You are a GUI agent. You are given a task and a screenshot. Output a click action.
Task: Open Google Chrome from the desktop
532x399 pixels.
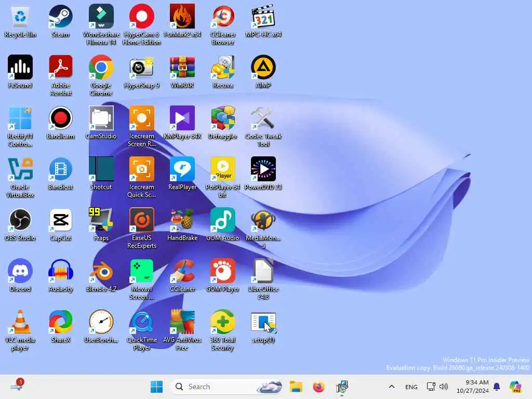(101, 76)
